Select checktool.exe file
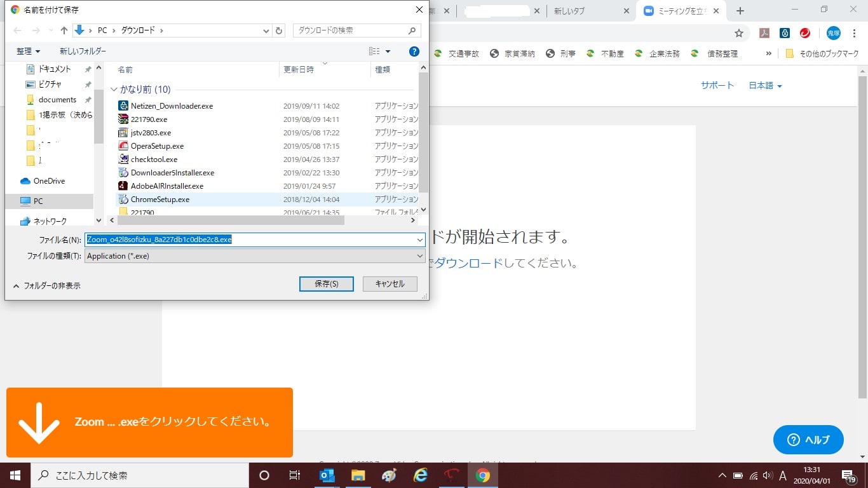This screenshot has width=868, height=488. (154, 159)
